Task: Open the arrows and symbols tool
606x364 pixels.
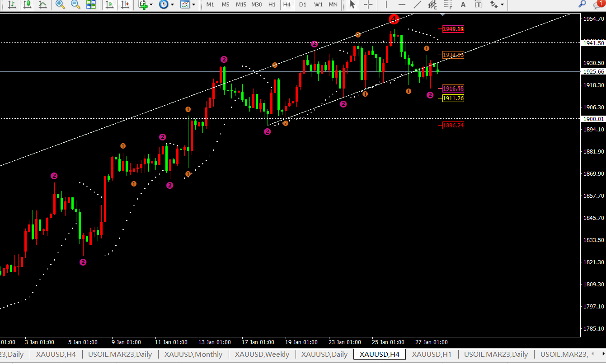Action: pyautogui.click(x=494, y=5)
